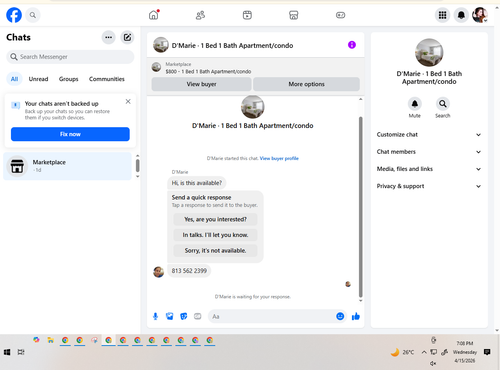The width and height of the screenshot is (500, 370).
Task: Send quick reply Yes, are you interested?
Action: [215, 219]
